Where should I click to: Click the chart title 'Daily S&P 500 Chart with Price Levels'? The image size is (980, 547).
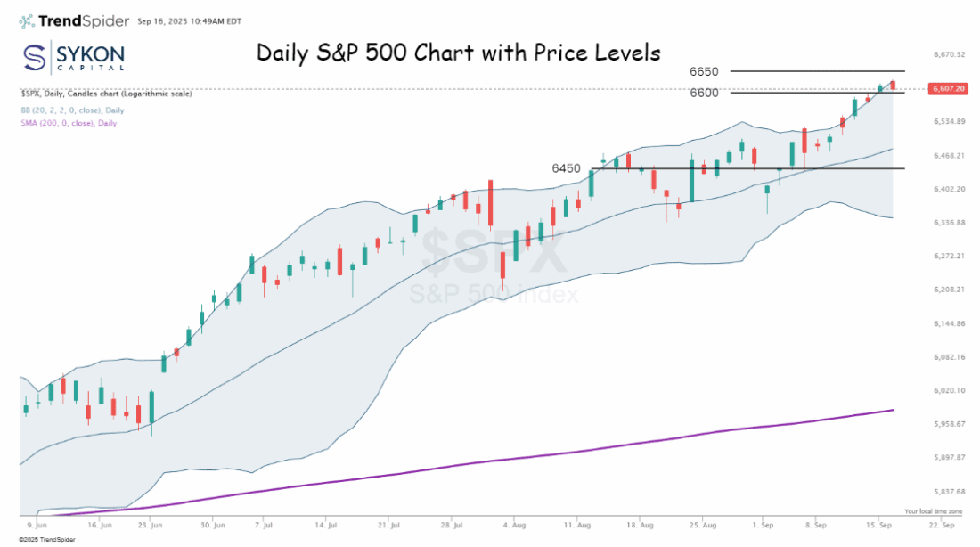pyautogui.click(x=459, y=53)
